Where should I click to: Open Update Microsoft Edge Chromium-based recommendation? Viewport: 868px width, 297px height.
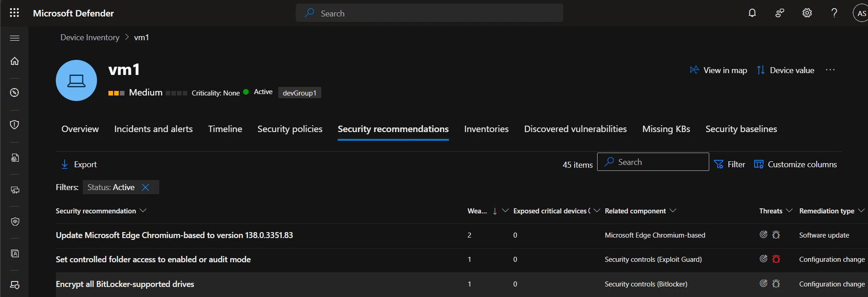point(174,235)
